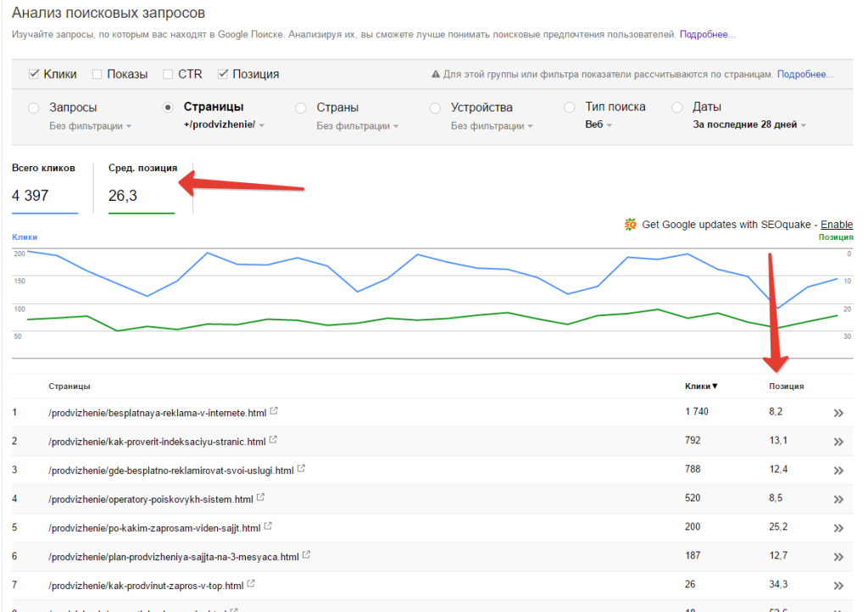Open Запросы filter dropdown
This screenshot has width=868, height=612.
[x=90, y=125]
